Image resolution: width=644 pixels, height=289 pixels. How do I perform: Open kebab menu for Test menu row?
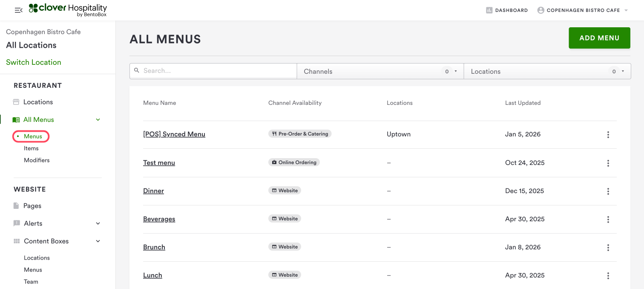pos(608,163)
